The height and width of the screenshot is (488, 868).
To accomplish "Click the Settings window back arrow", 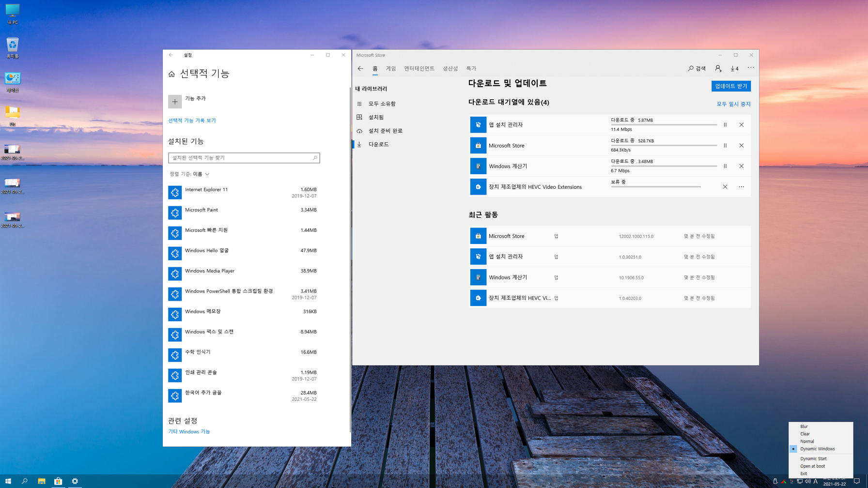I will click(x=171, y=55).
